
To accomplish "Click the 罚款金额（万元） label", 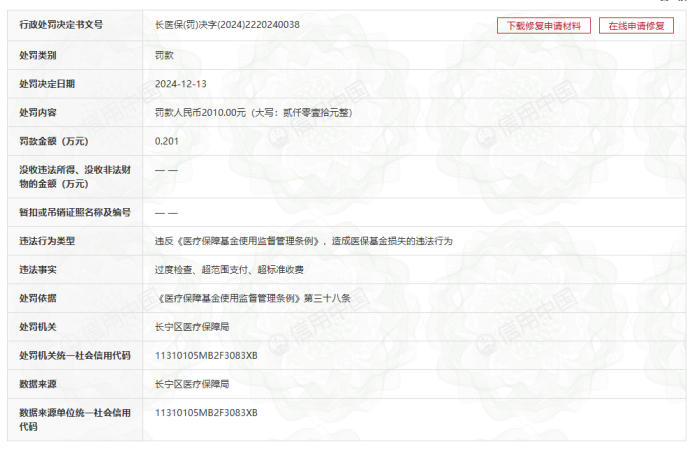I will point(54,141).
